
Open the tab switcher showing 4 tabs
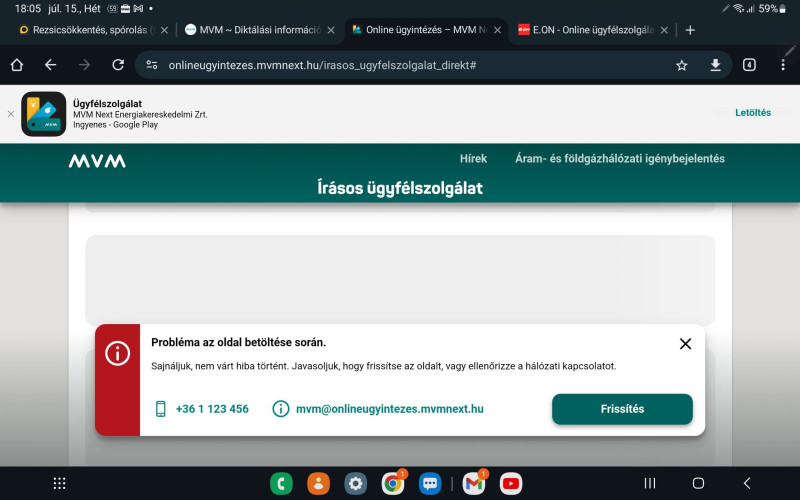click(x=749, y=65)
